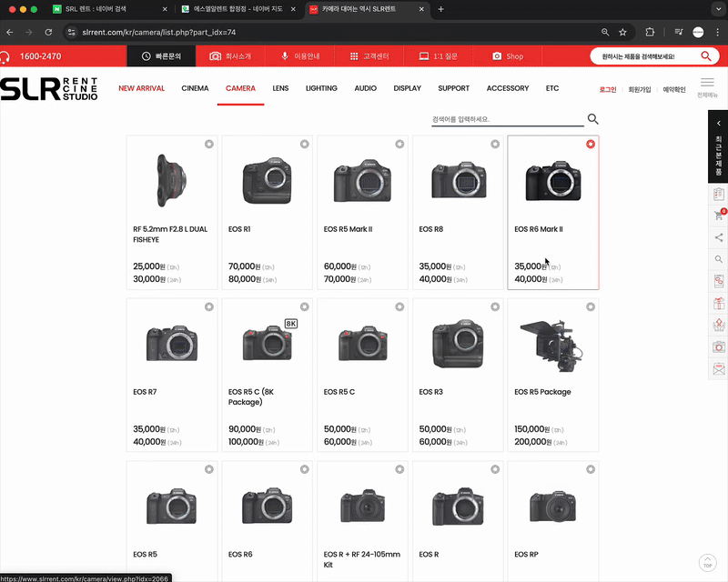Toggle wishlist star on EOS R5 Package card

(x=590, y=306)
